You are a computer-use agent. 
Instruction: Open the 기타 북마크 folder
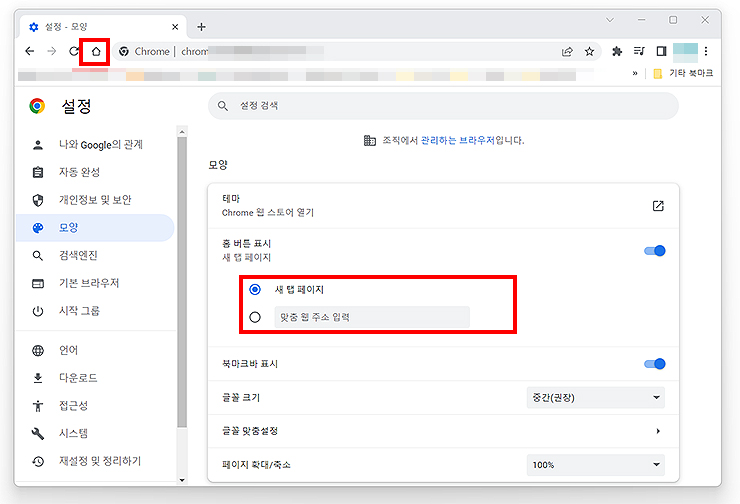683,74
